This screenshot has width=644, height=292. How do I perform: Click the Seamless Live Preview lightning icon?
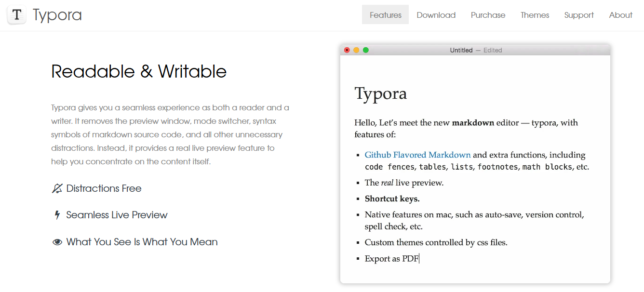coord(57,215)
